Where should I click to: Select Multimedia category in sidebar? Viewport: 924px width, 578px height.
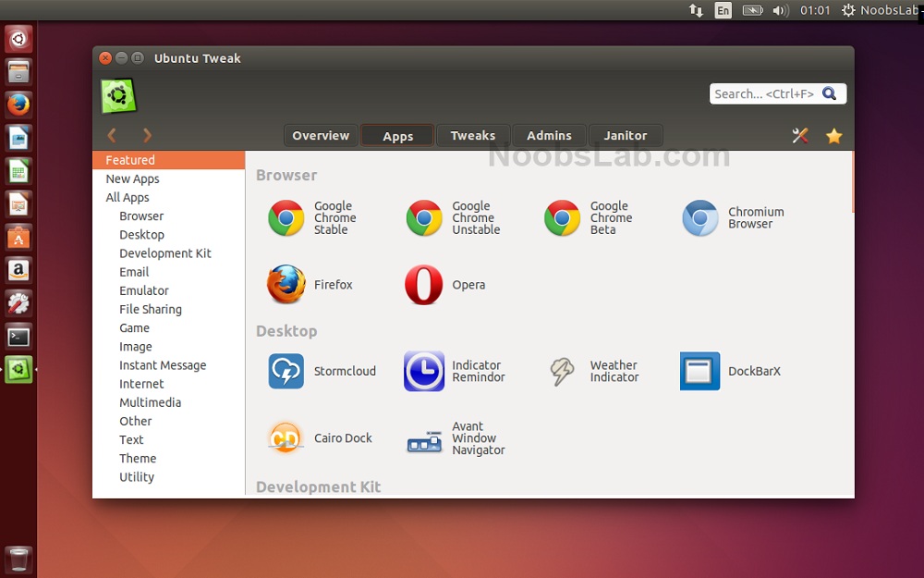click(x=168, y=402)
